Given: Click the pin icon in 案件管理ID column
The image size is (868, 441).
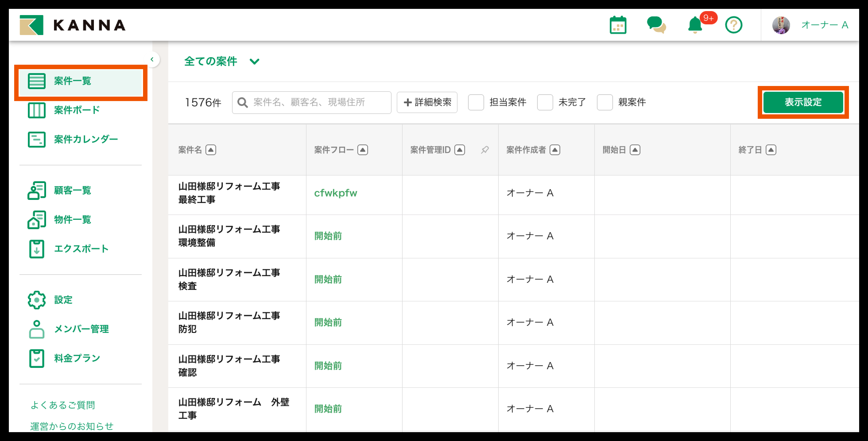Looking at the screenshot, I should coord(484,150).
